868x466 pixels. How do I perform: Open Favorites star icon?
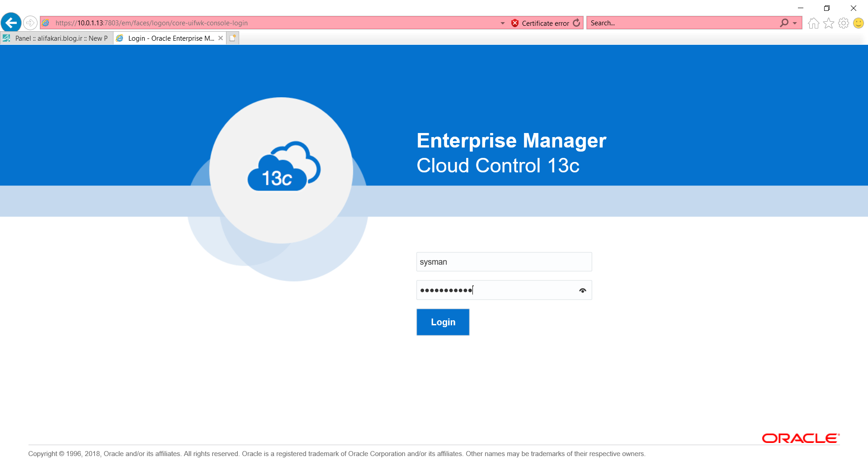(828, 23)
